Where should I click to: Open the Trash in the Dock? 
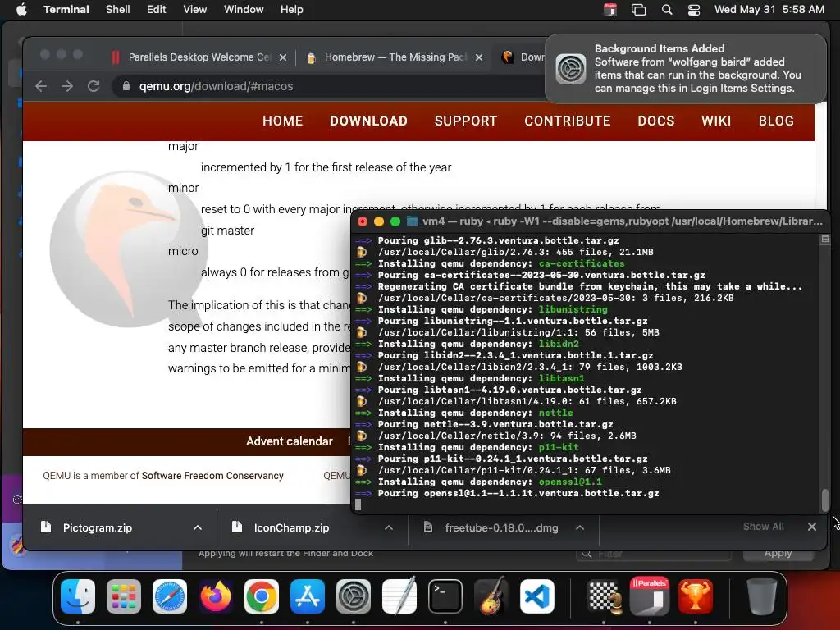click(x=762, y=596)
